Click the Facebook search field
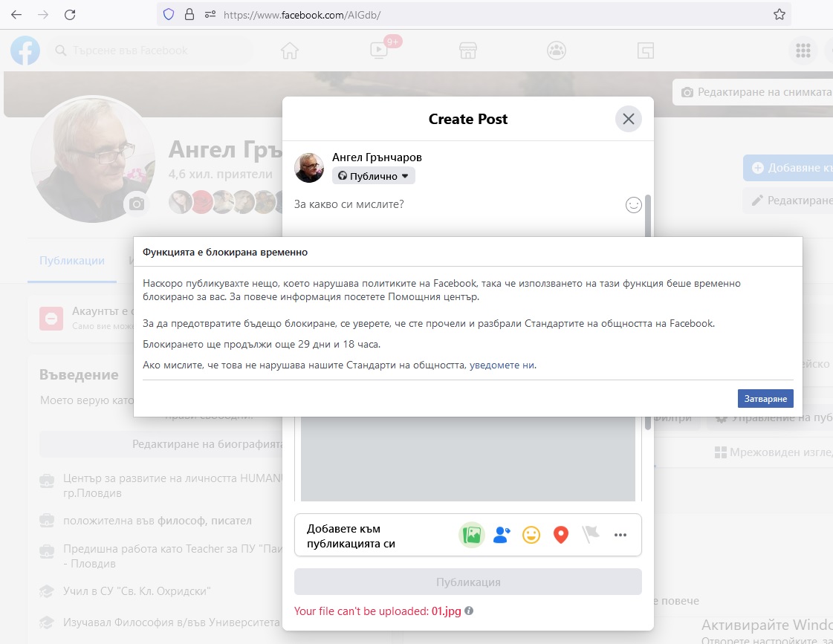The image size is (833, 644). 151,51
